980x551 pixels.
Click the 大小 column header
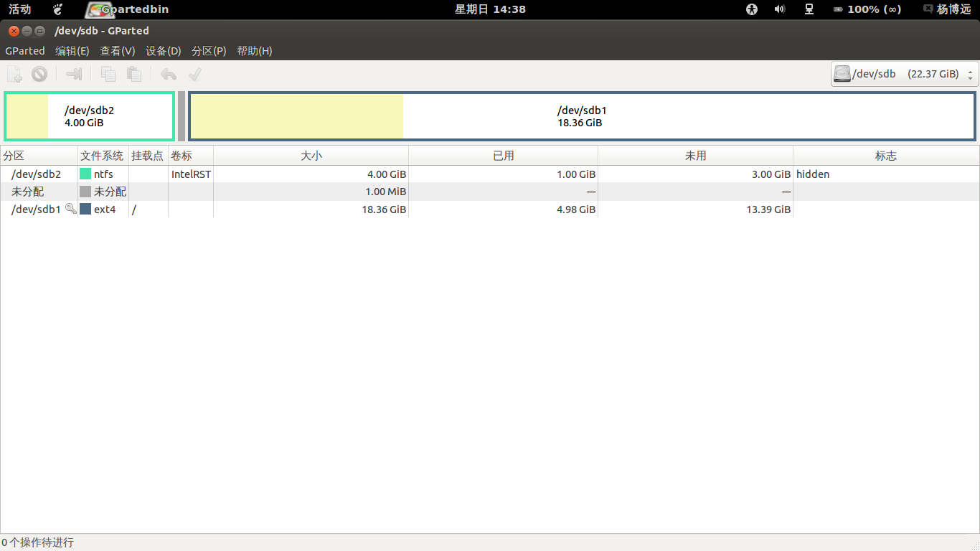click(311, 156)
